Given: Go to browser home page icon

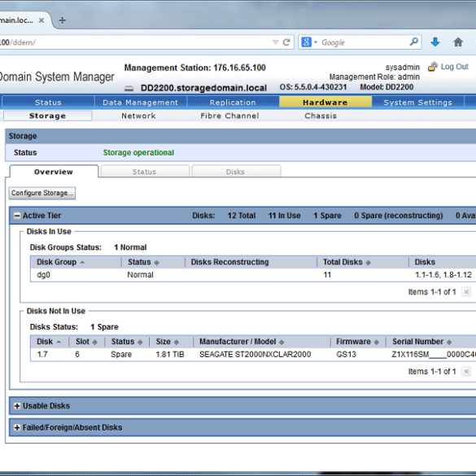Looking at the screenshot, I should (x=458, y=41).
